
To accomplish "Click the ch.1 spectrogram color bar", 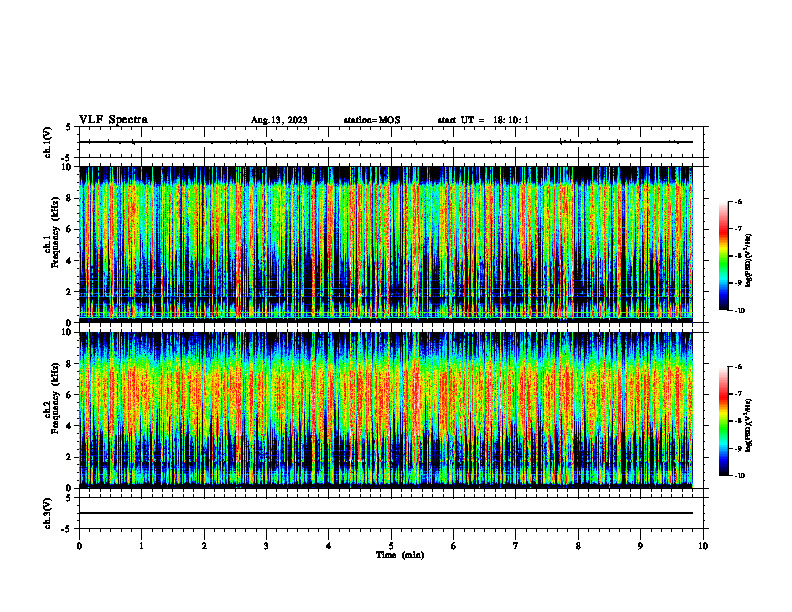I will pyautogui.click(x=724, y=256).
